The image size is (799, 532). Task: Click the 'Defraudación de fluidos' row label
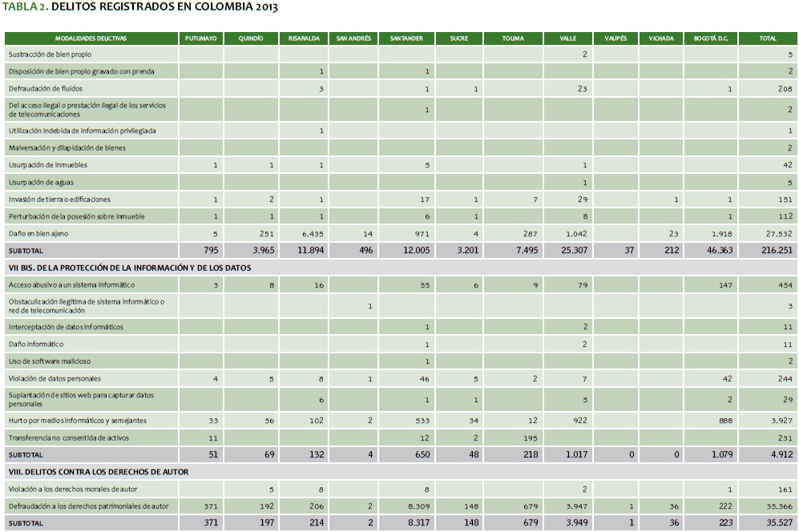coord(45,88)
